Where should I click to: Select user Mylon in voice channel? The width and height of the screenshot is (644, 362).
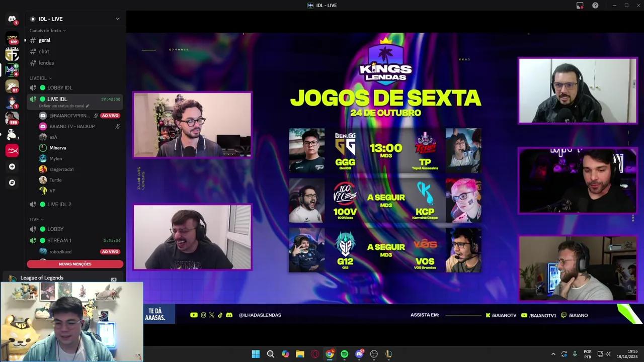(79, 158)
